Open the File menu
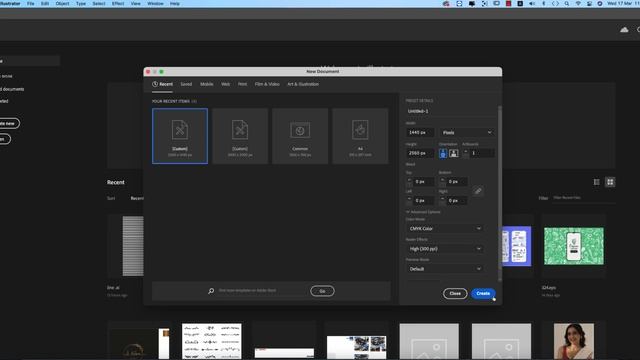 tap(31, 4)
